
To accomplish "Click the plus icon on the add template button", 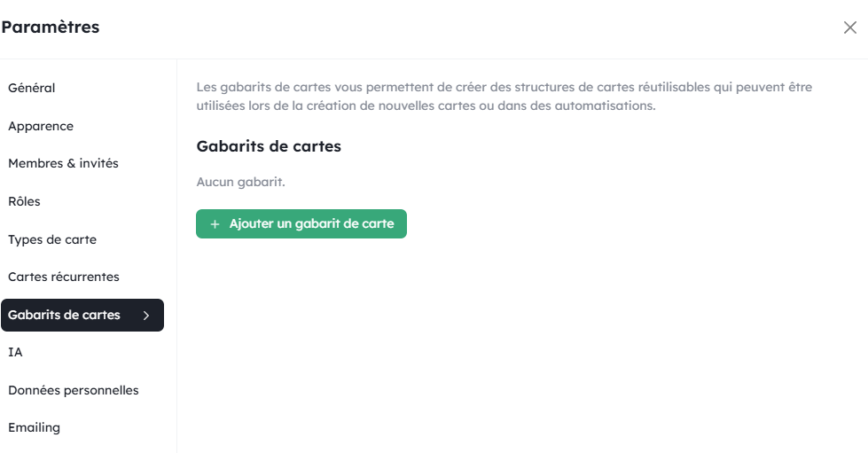I will click(215, 224).
